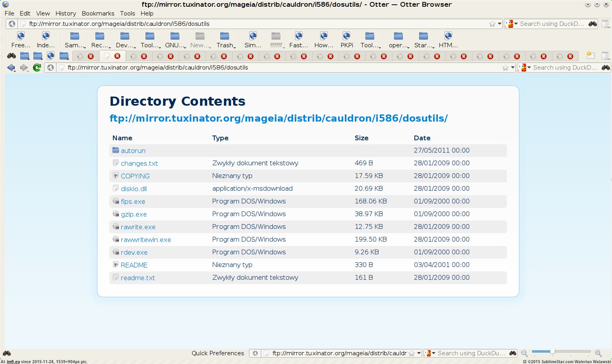612x364 pixels.
Task: Click the "Size" column header
Action: 361,138
